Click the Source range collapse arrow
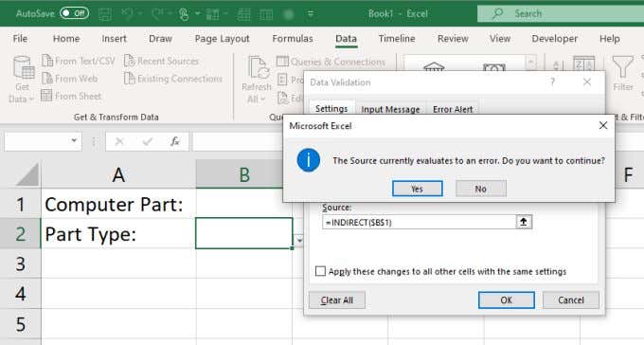644x345 pixels. point(524,222)
